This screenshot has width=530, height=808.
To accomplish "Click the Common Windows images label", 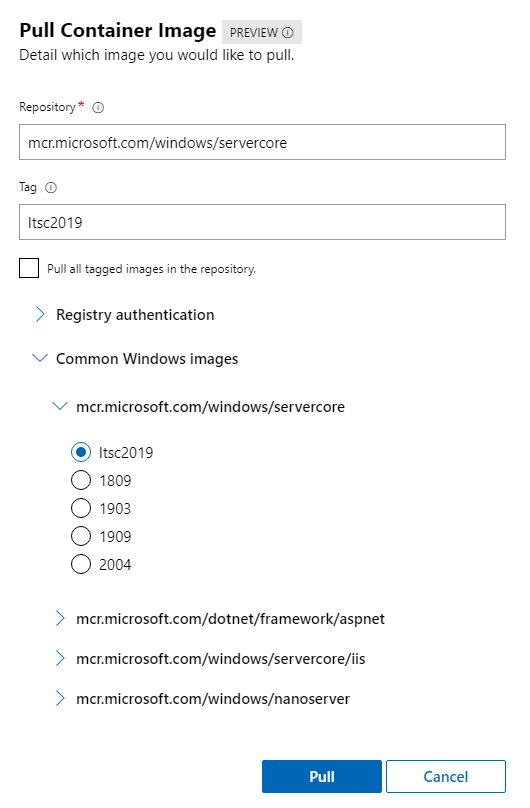I will 147,359.
